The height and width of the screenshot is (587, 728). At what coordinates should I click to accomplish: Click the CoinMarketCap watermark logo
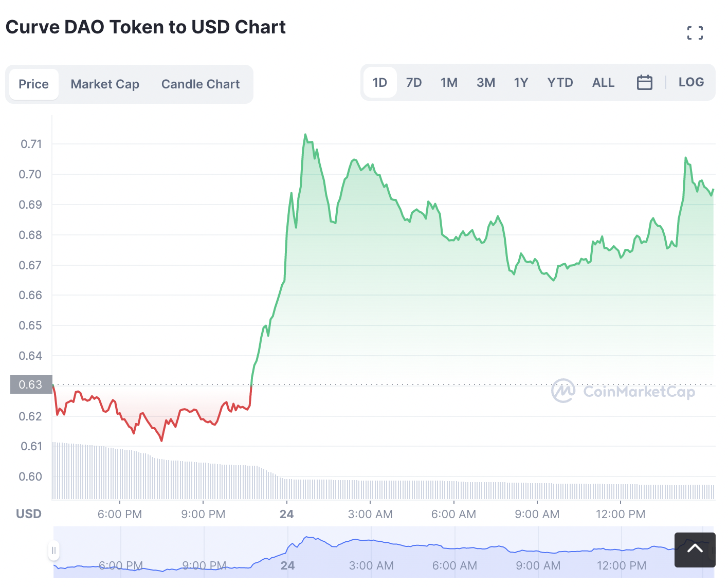[623, 391]
